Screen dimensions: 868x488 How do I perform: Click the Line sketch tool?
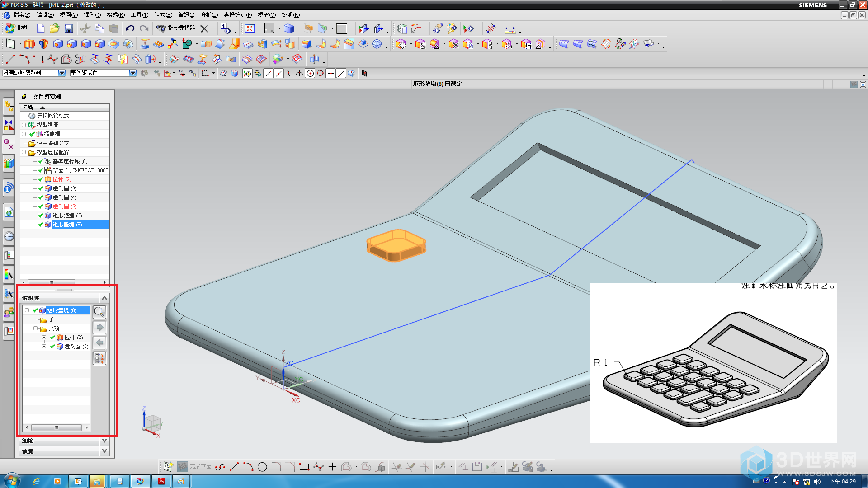point(10,59)
